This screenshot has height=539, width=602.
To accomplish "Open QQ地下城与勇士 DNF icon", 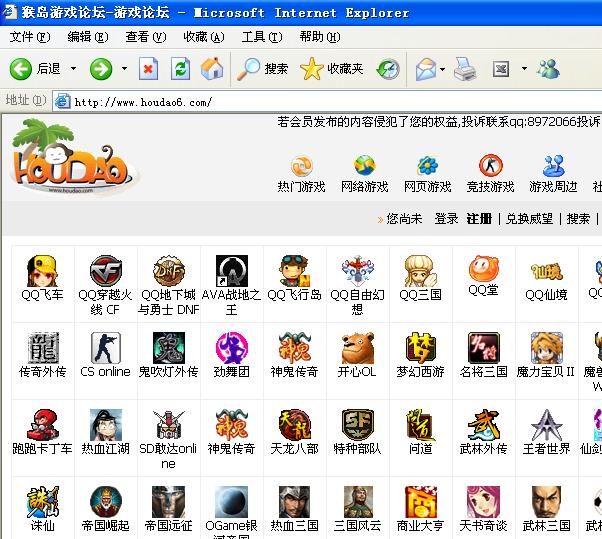I will pyautogui.click(x=168, y=271).
